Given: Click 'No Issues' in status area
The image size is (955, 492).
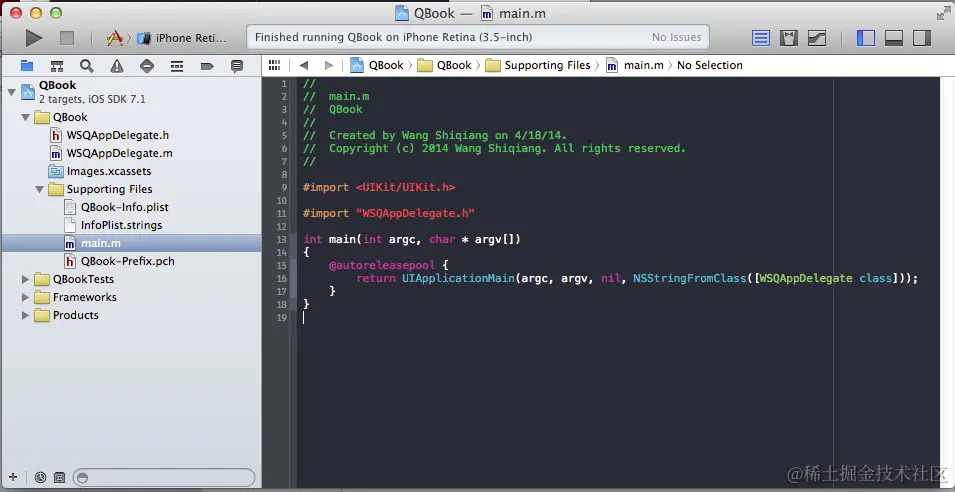Looking at the screenshot, I should click(676, 38).
